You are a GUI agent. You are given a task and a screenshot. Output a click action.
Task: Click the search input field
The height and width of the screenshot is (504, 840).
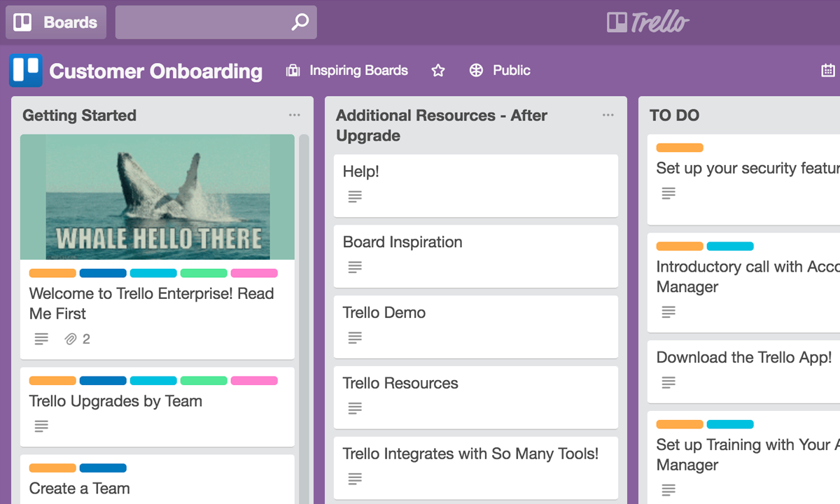pos(216,22)
